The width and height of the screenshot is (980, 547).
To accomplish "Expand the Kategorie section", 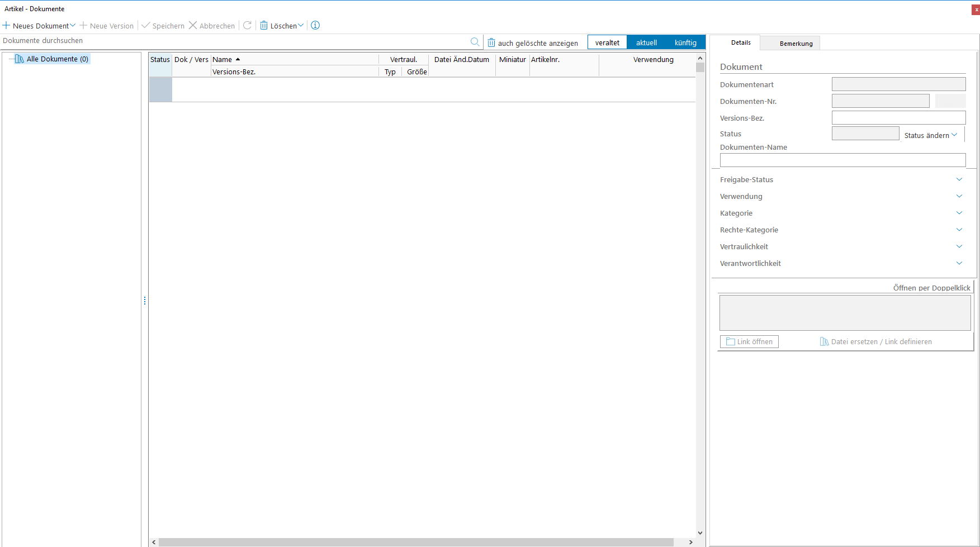I will [959, 213].
